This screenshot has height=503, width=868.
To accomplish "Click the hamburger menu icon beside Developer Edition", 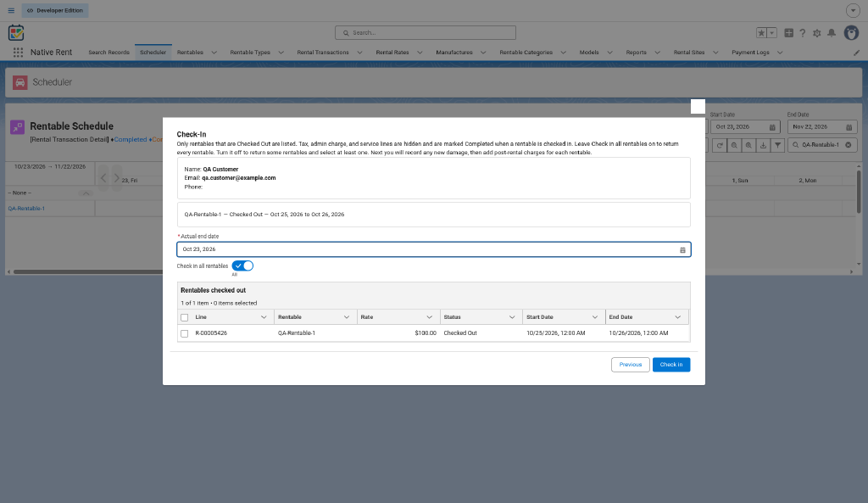I will (x=11, y=10).
